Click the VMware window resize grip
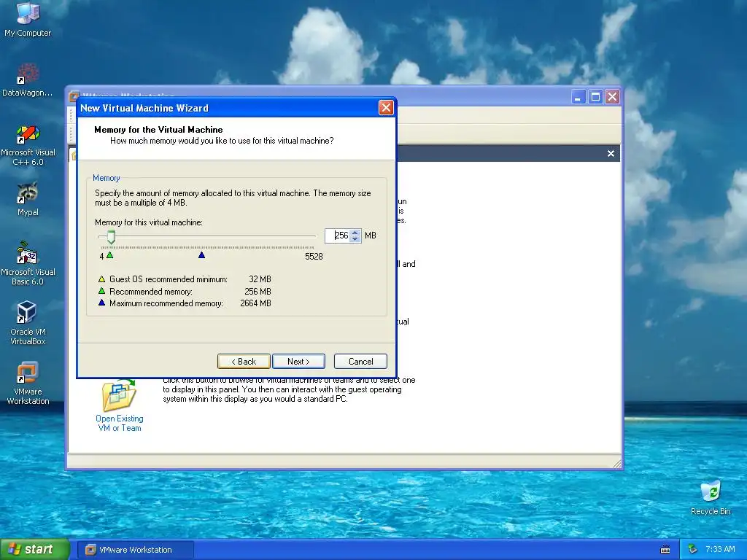 pyautogui.click(x=617, y=463)
